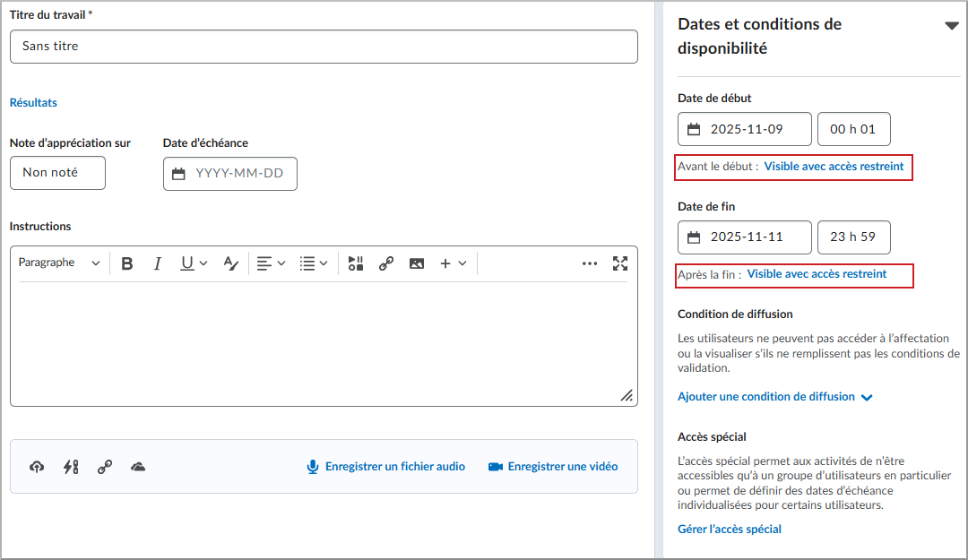Toggle fullscreen mode for the editor

[x=619, y=263]
